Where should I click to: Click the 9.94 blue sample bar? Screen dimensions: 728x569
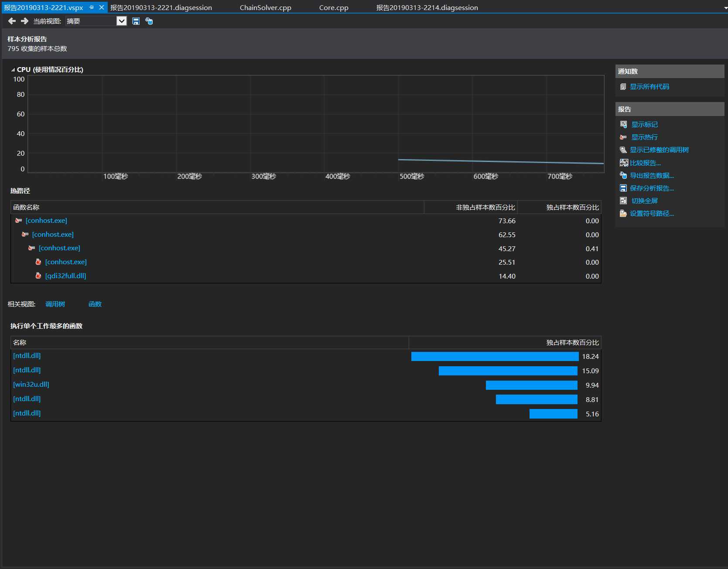(x=532, y=385)
